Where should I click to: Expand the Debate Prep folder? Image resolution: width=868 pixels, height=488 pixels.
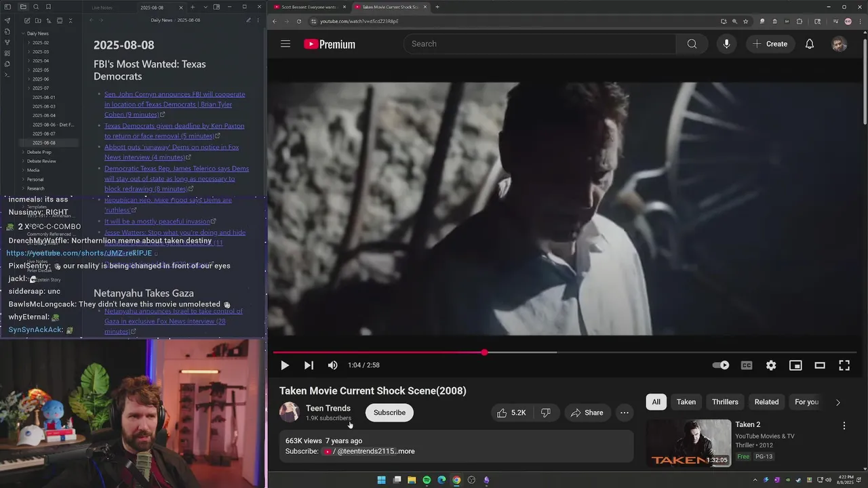[39, 152]
